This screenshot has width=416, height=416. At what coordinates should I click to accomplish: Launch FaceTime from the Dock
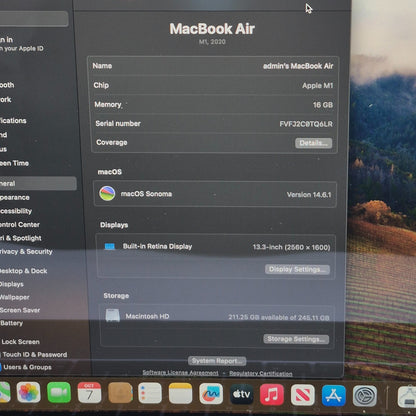point(59,393)
